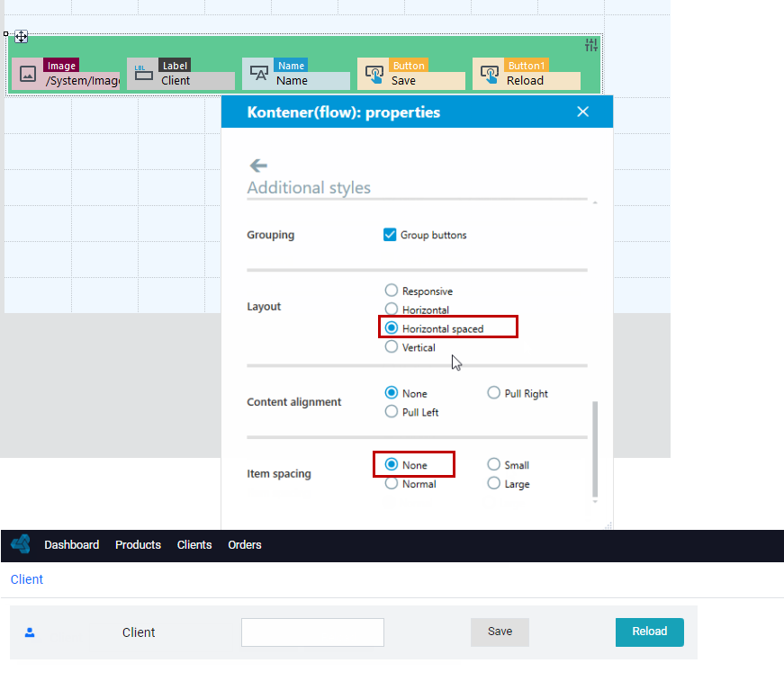Click the teal Reload button
Screen dimensions: 784x690
pos(650,632)
